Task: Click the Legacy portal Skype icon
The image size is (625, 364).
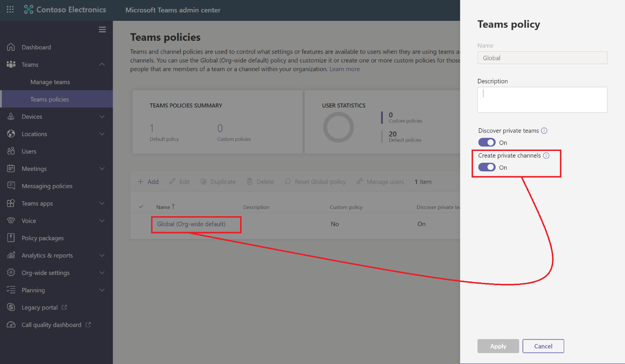Action: 11,307
